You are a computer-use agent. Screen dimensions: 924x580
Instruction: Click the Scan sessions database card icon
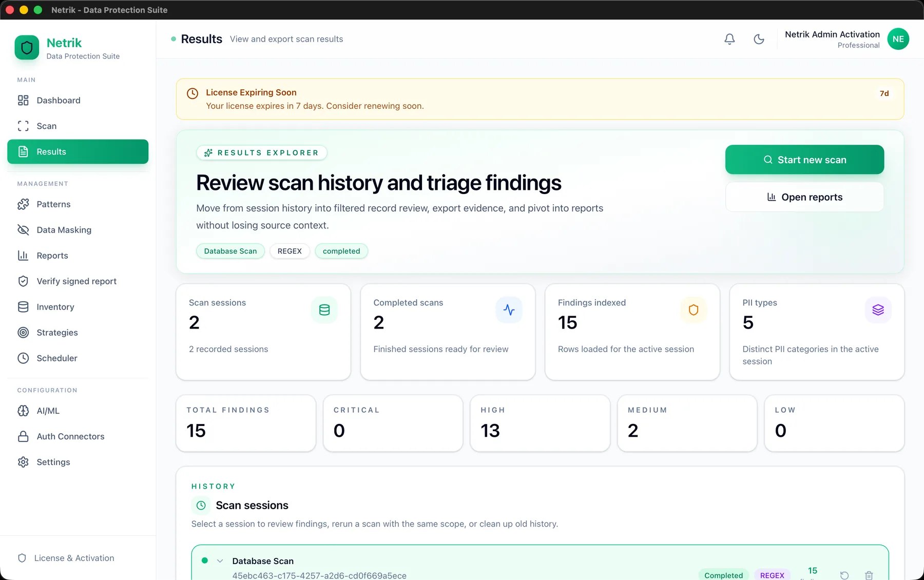324,310
